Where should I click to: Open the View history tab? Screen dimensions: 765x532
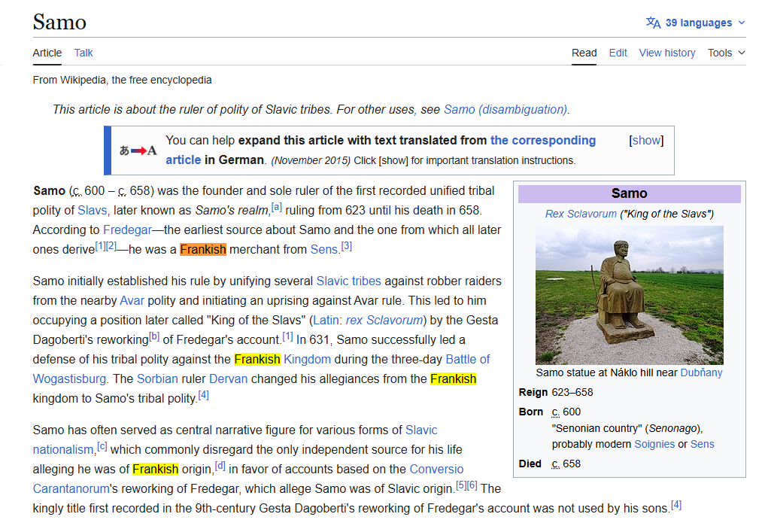click(667, 53)
